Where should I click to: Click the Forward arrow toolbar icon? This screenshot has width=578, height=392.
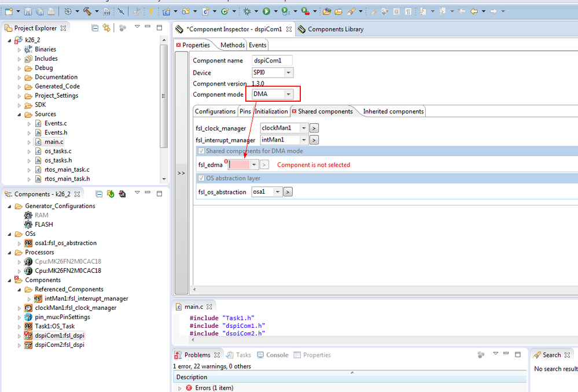point(493,12)
